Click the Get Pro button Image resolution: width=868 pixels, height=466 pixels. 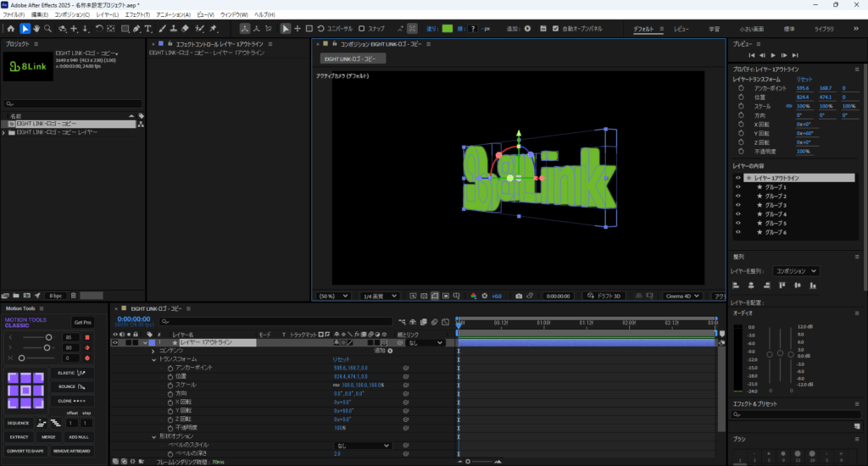coord(82,323)
